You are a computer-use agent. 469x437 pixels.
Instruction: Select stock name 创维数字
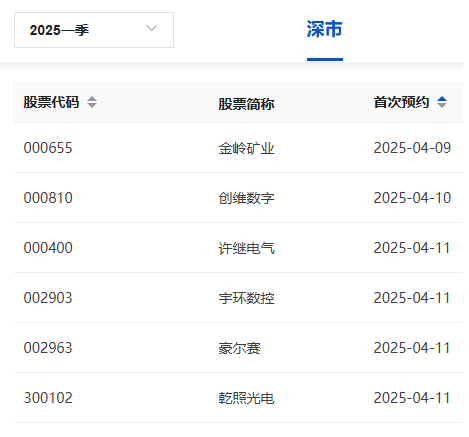pos(246,198)
